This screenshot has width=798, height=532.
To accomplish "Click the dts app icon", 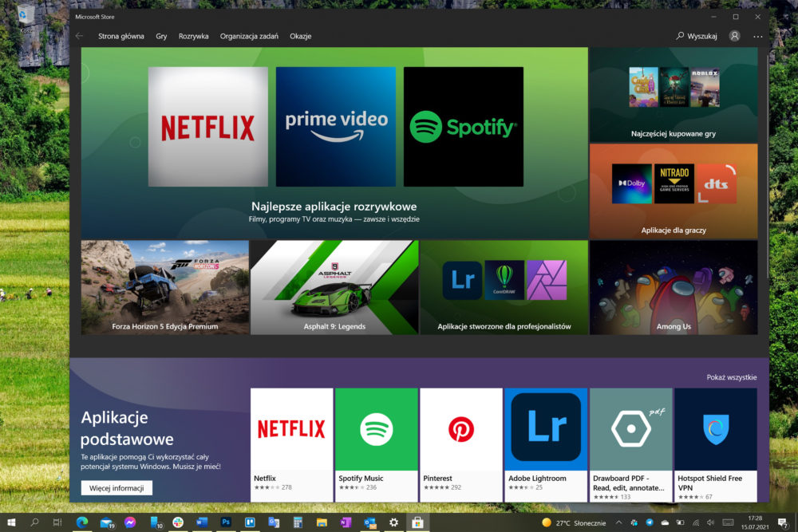I will (x=716, y=183).
